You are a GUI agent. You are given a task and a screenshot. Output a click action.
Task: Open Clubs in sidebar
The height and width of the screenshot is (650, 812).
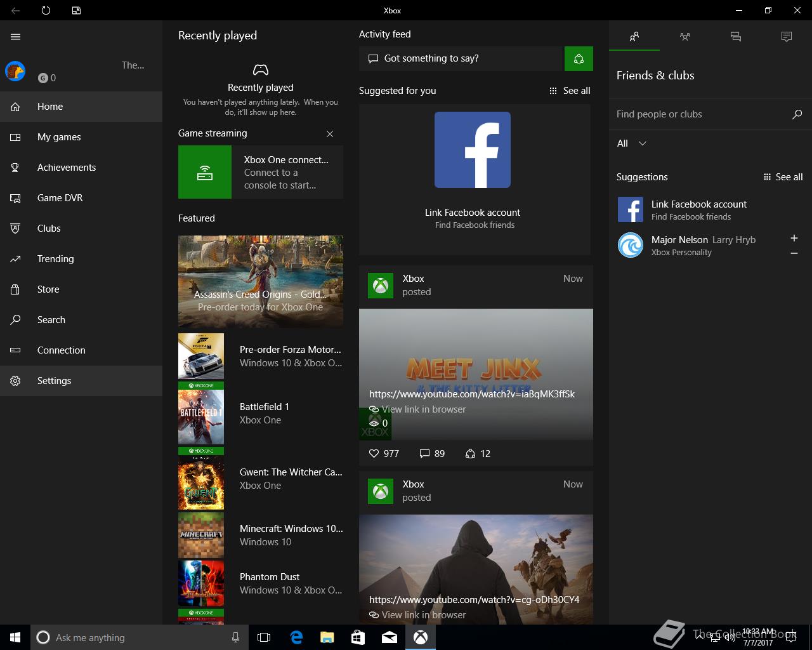coord(81,229)
